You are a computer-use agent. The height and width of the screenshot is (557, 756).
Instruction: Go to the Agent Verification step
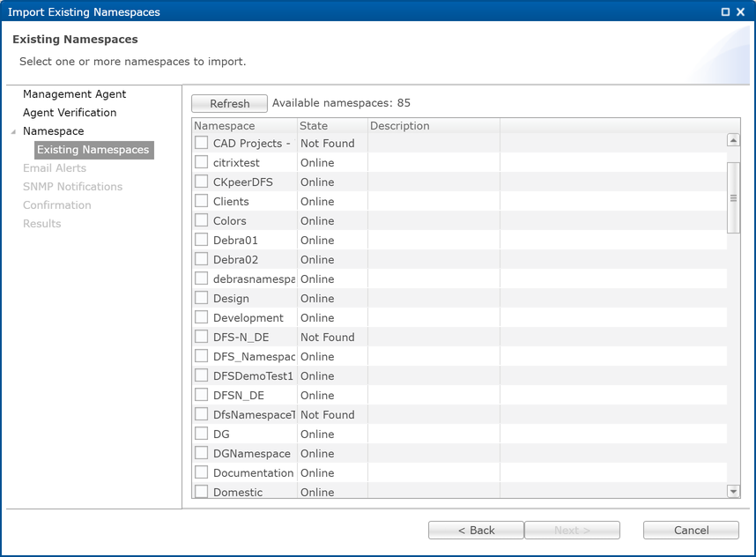(x=70, y=112)
